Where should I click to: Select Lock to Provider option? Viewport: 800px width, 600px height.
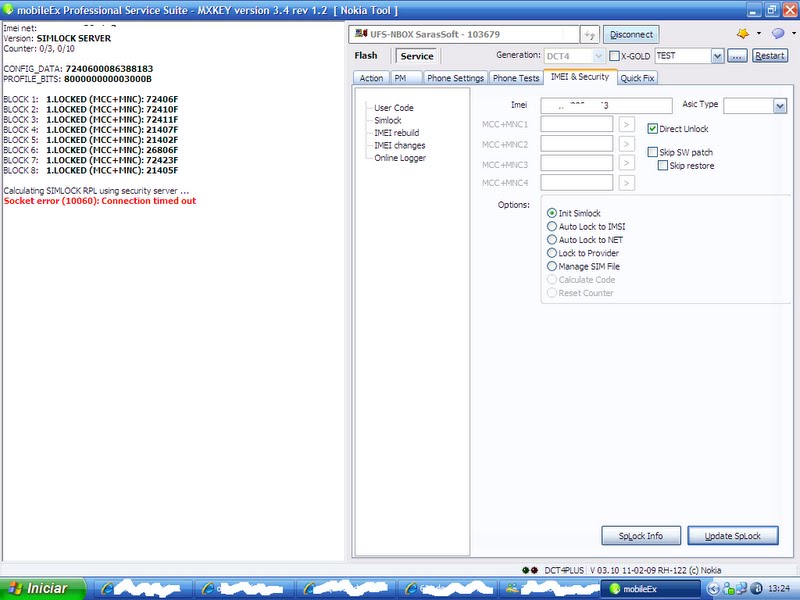pos(552,253)
